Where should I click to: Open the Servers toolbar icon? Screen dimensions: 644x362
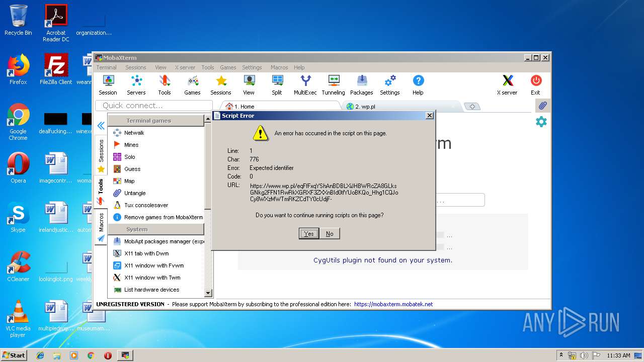pos(136,85)
